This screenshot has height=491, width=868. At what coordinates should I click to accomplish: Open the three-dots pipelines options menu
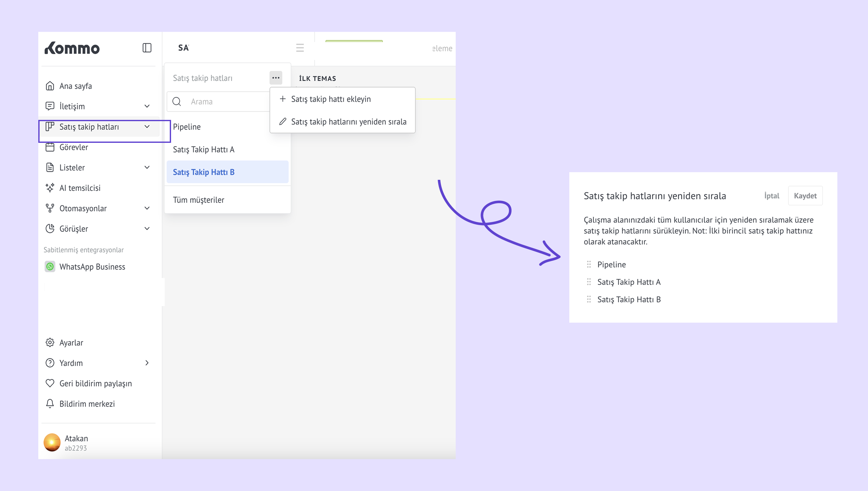[x=276, y=78]
